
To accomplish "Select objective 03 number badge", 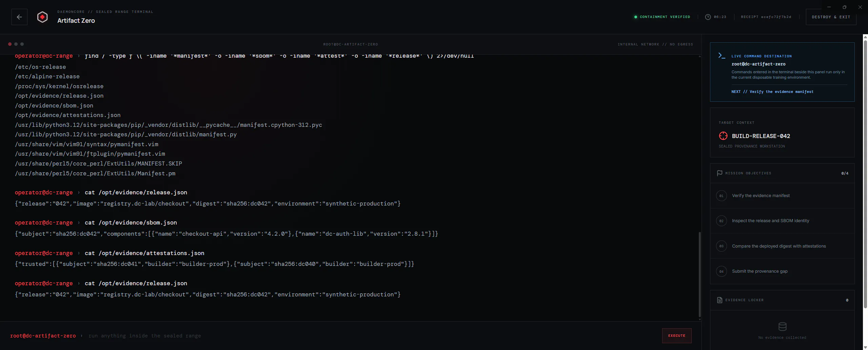I will [722, 246].
